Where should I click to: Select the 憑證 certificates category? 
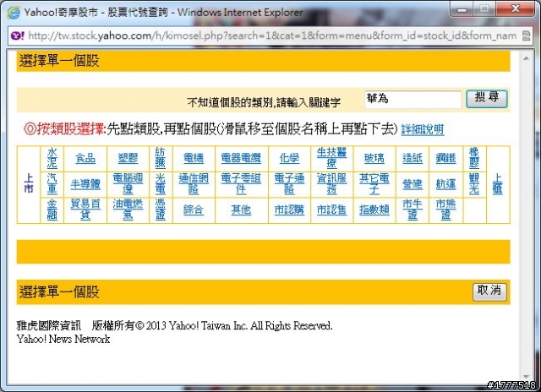[161, 210]
